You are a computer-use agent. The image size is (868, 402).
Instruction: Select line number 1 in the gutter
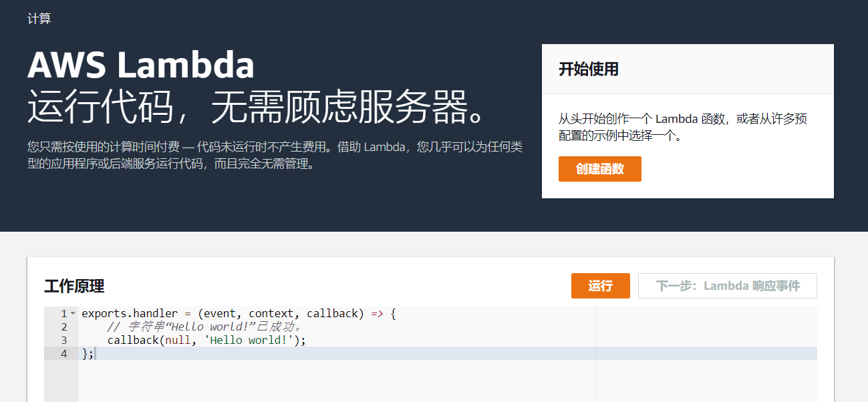coord(63,313)
